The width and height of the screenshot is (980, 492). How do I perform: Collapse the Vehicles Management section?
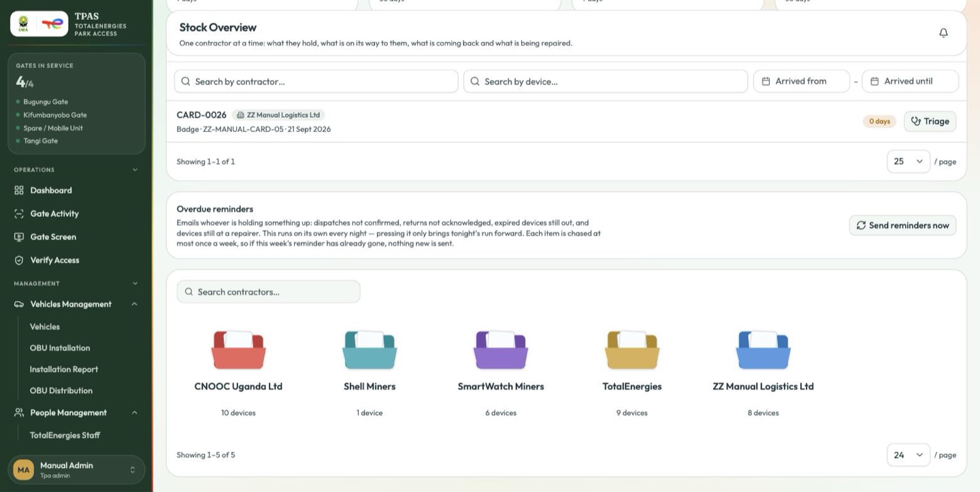click(x=134, y=304)
